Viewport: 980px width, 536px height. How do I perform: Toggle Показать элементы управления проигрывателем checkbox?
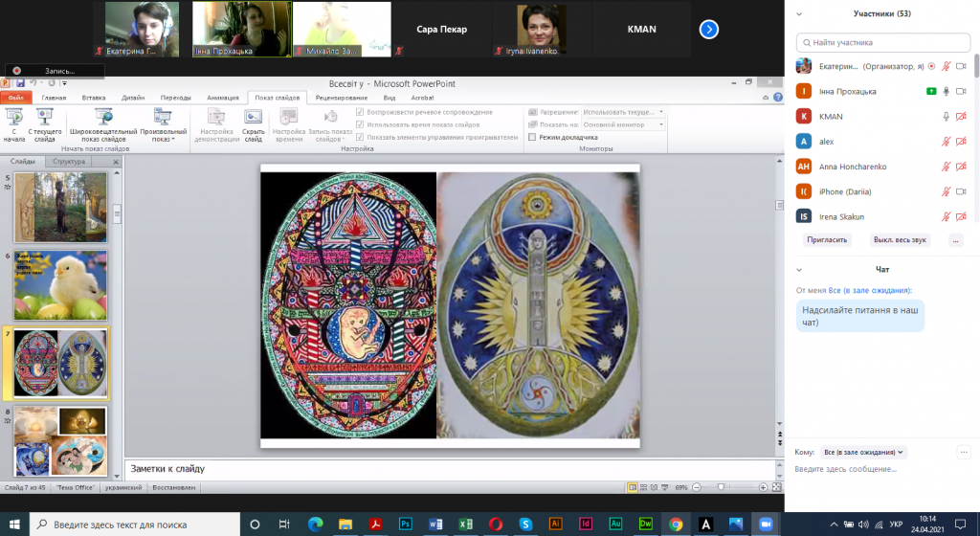(x=360, y=137)
